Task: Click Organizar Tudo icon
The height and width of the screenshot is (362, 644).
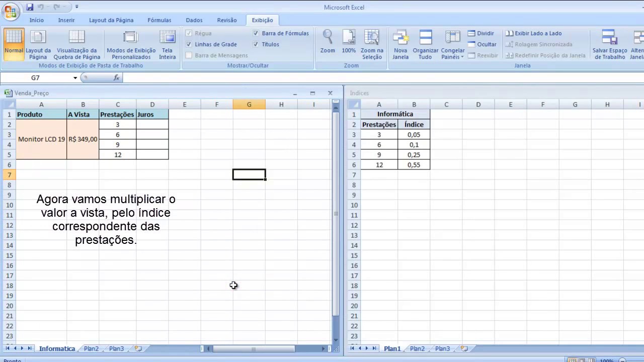Action: [425, 45]
